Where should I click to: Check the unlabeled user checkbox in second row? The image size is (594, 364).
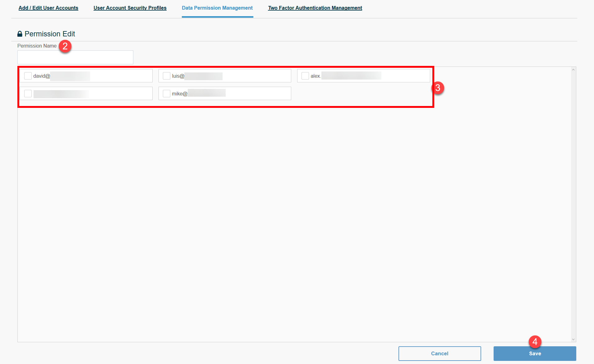tap(28, 93)
